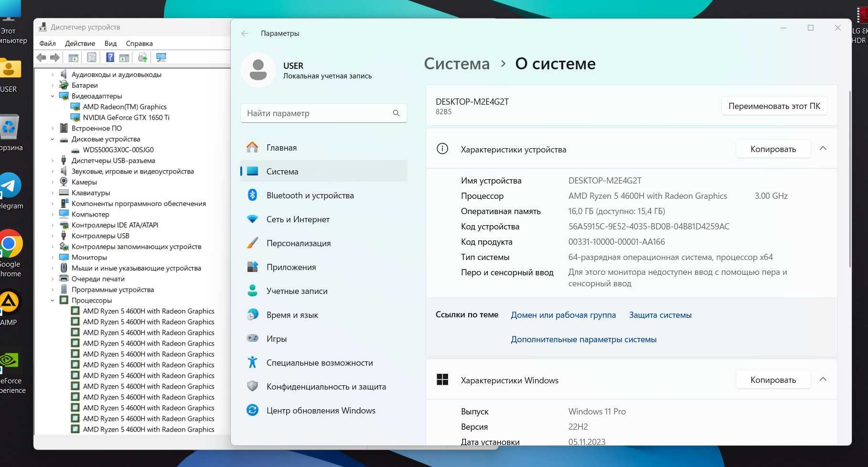Select Система in the Settings sidebar
Viewport: 868px width, 467px height.
[323, 172]
